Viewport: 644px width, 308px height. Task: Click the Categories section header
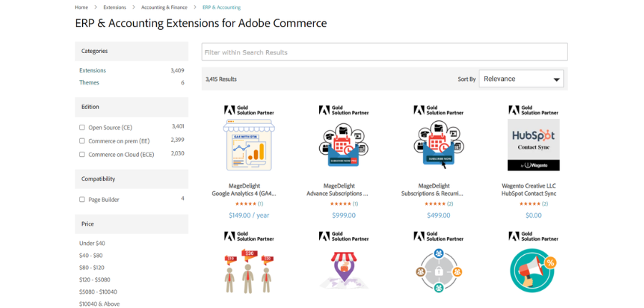[132, 51]
